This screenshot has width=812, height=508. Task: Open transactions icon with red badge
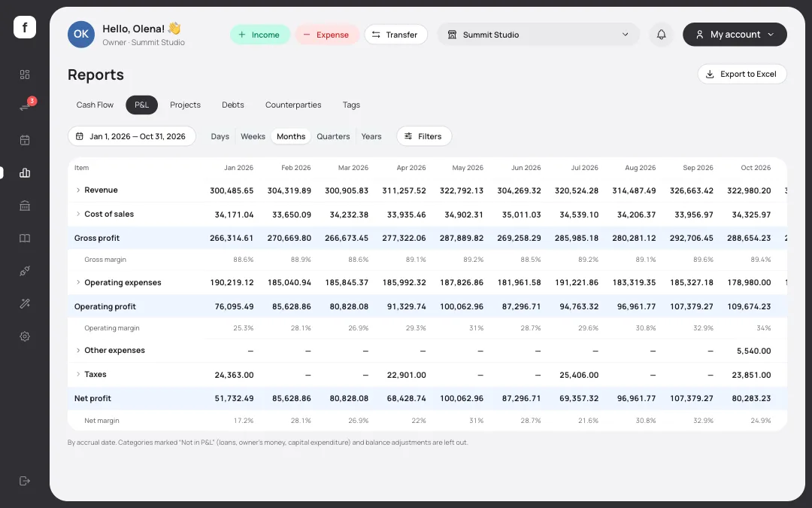click(x=25, y=107)
